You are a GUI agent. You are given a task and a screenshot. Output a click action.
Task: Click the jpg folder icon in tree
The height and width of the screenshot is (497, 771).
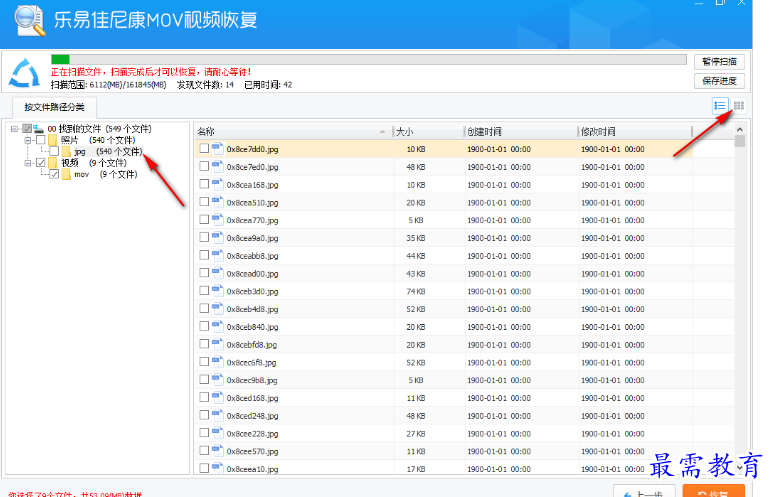(x=66, y=151)
